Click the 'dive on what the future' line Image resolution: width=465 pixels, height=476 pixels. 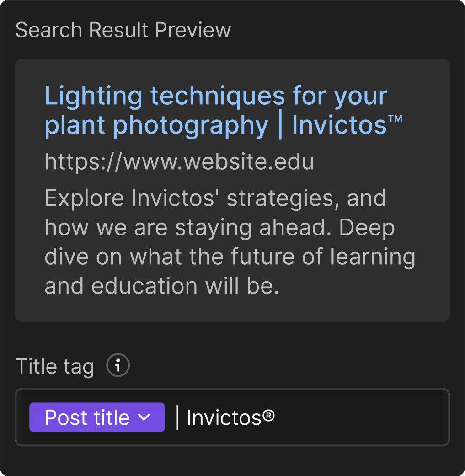point(230,257)
